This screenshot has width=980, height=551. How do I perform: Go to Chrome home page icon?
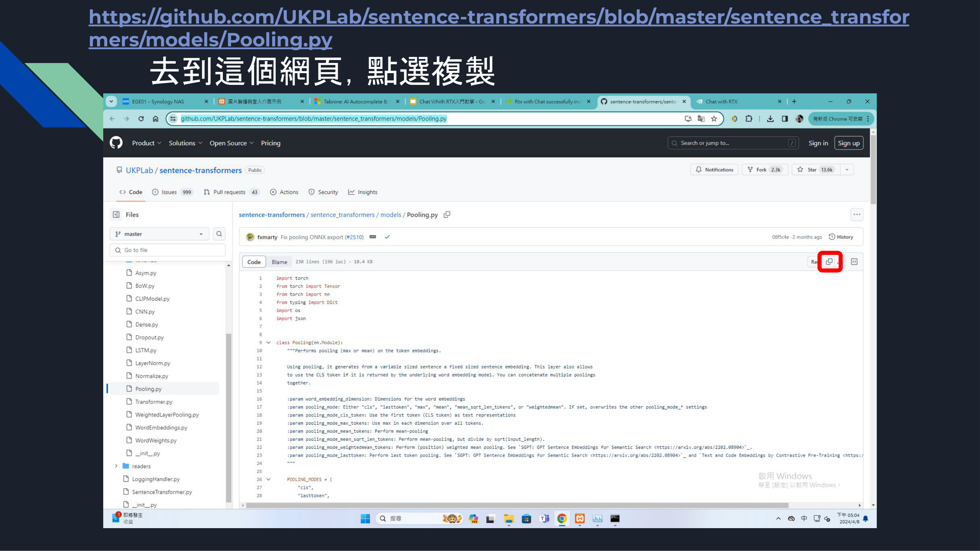click(155, 118)
